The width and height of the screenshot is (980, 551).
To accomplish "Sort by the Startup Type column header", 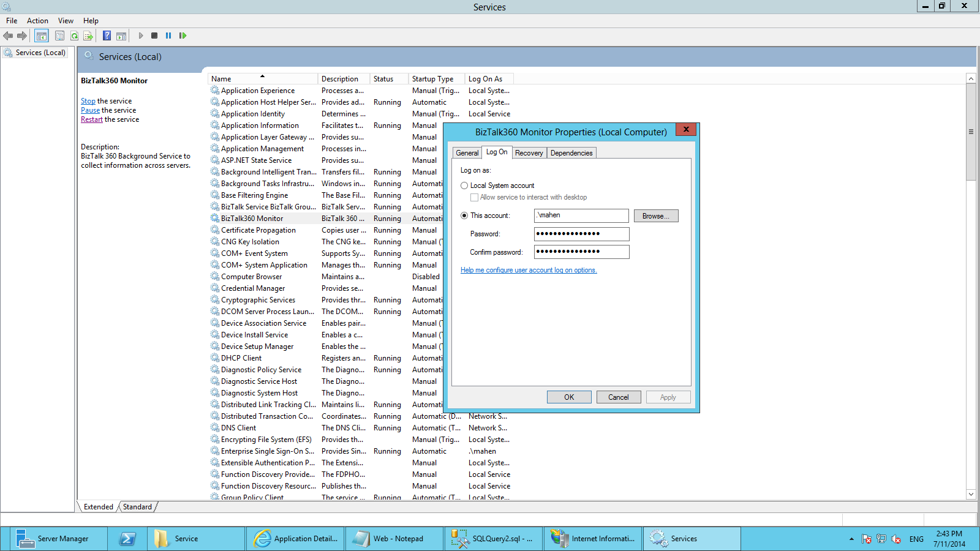I will (437, 79).
